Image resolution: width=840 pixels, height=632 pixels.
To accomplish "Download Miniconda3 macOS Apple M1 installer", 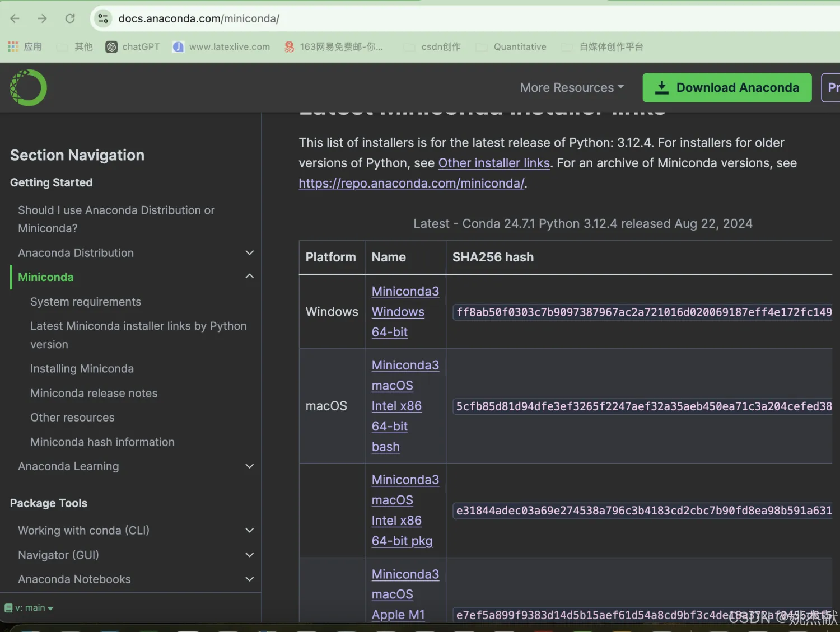I will [405, 594].
